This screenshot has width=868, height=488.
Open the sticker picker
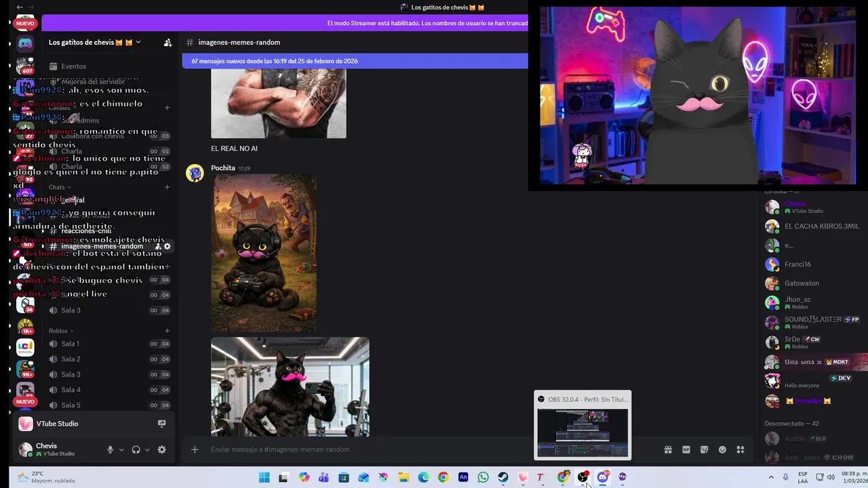(x=705, y=449)
